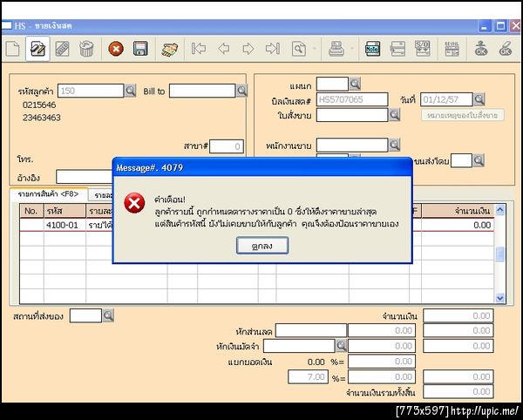This screenshot has height=420, width=523.
Task: Click the pencil ruler edit icon
Action: coord(62,49)
